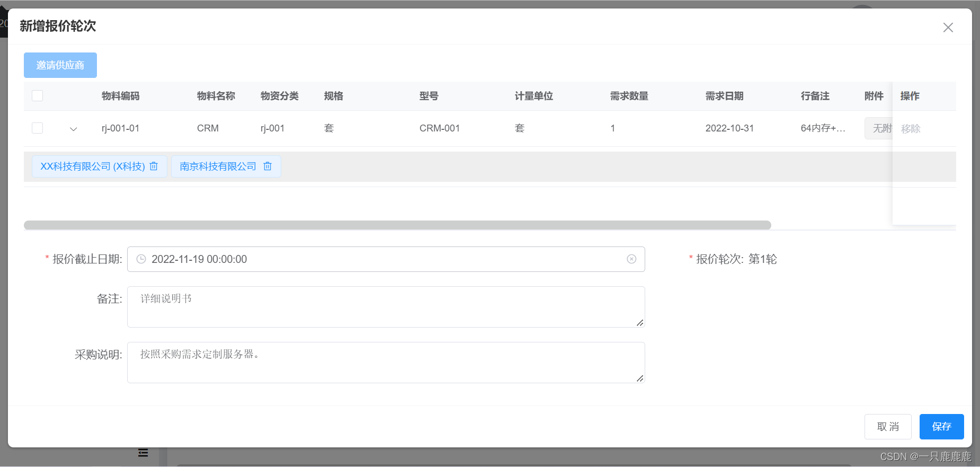Click the 备注 textarea resize handle

coord(640,322)
